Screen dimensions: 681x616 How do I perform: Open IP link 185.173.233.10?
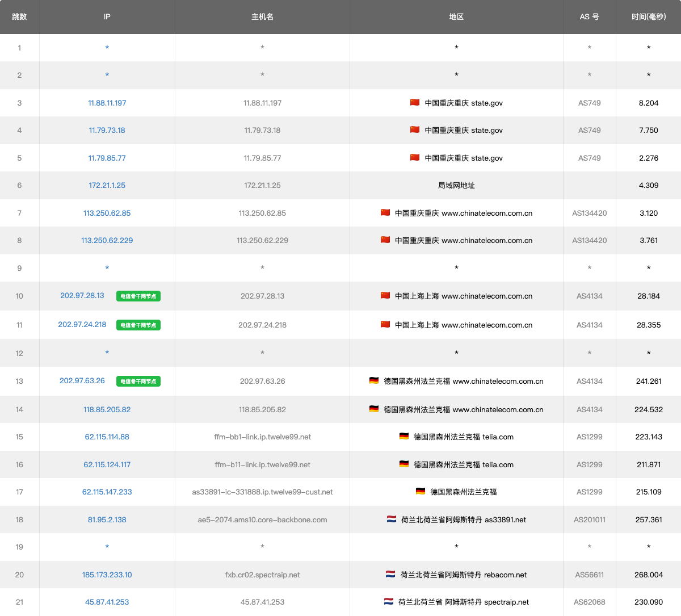[107, 575]
